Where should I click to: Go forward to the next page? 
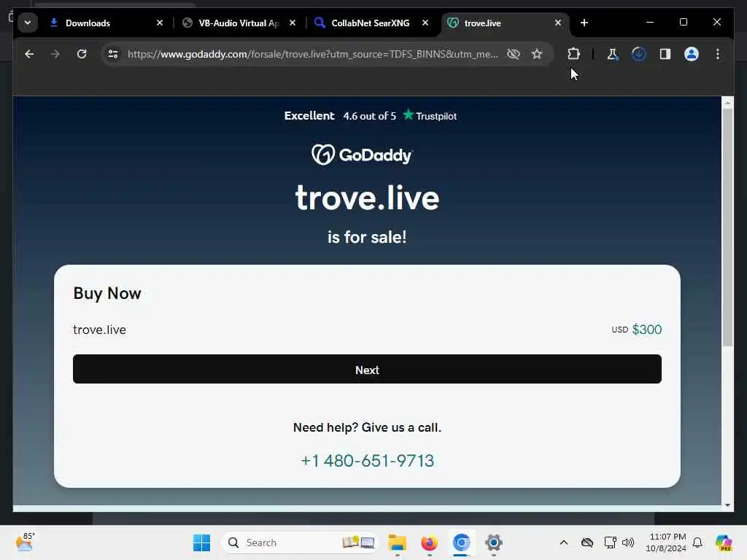point(55,54)
